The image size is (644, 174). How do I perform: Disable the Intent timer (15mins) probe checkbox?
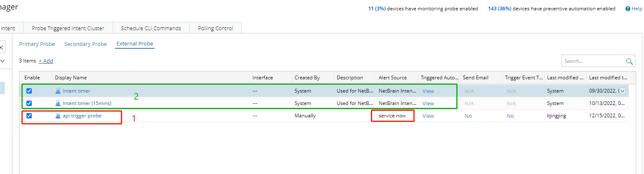coord(29,103)
